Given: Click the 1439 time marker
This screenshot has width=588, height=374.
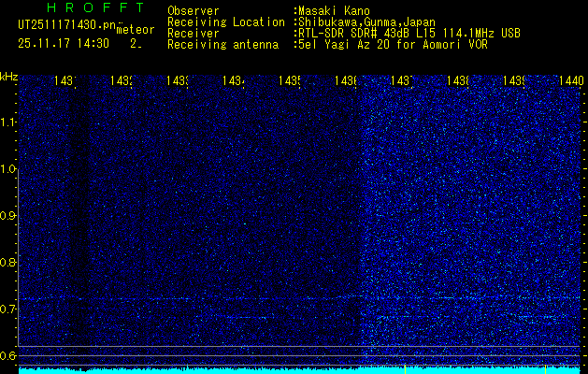Looking at the screenshot, I should point(514,80).
